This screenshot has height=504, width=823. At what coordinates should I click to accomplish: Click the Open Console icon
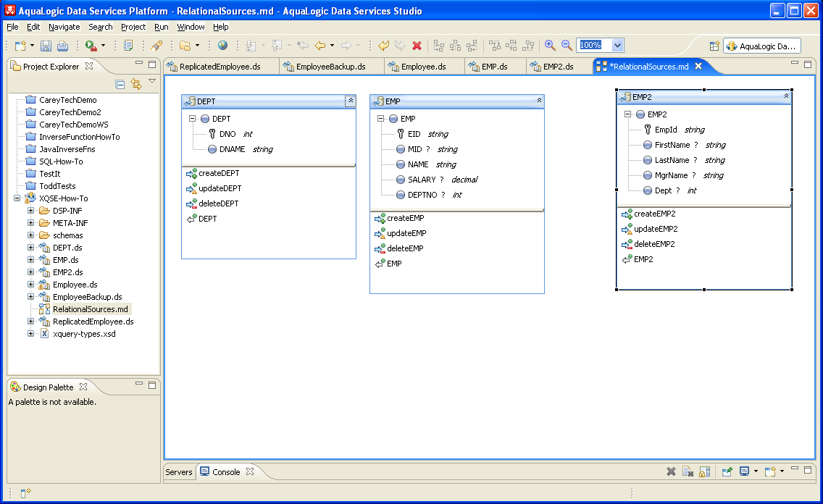coord(770,471)
